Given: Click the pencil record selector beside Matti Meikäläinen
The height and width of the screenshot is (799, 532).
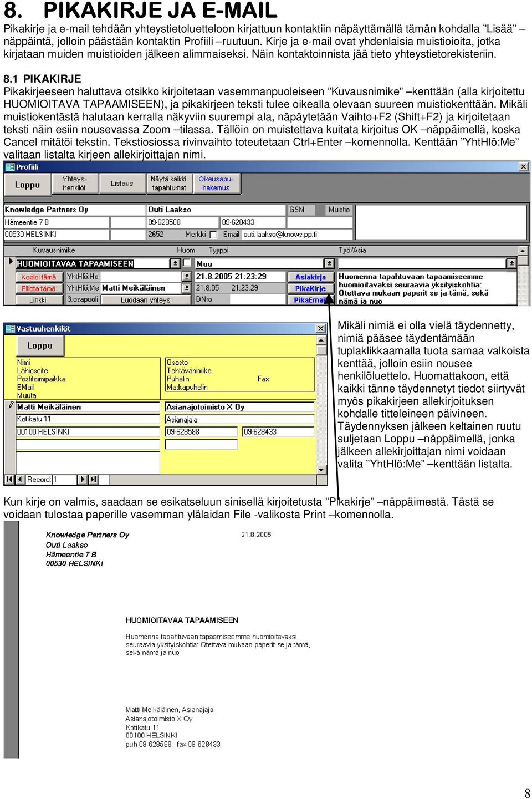Looking at the screenshot, I should [10, 405].
